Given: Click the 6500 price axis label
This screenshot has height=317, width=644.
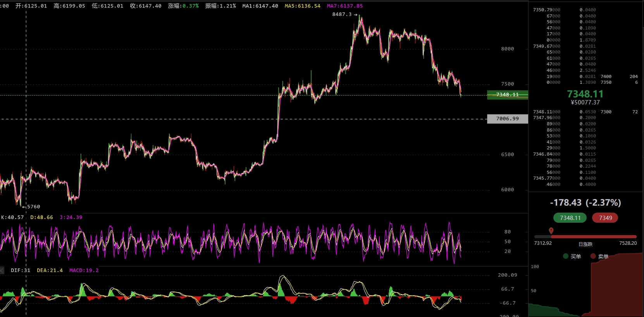Looking at the screenshot, I should [508, 154].
